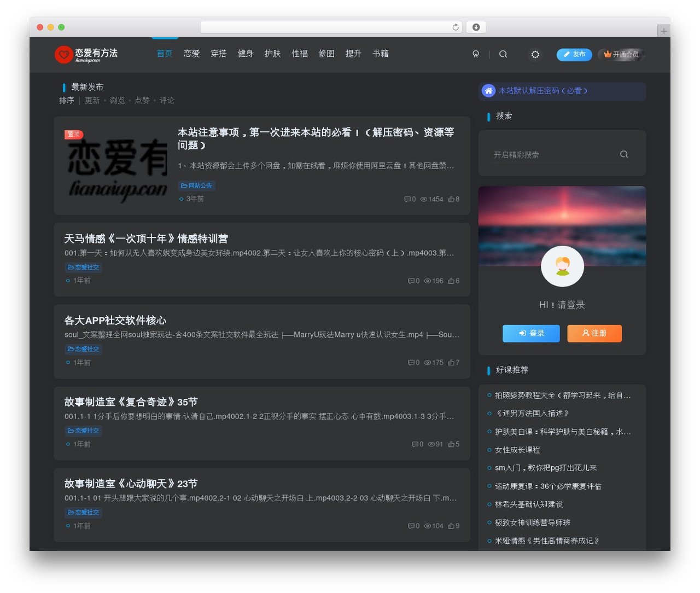The height and width of the screenshot is (593, 700).
Task: Click the 网站公告 category tag
Action: pyautogui.click(x=196, y=186)
